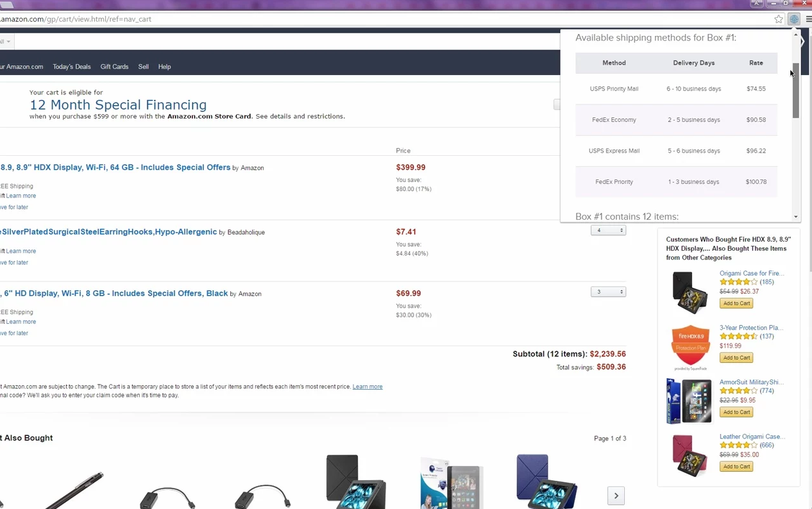This screenshot has height=509, width=812.
Task: Click the scroll-down arrow in shipping popup
Action: (x=795, y=216)
